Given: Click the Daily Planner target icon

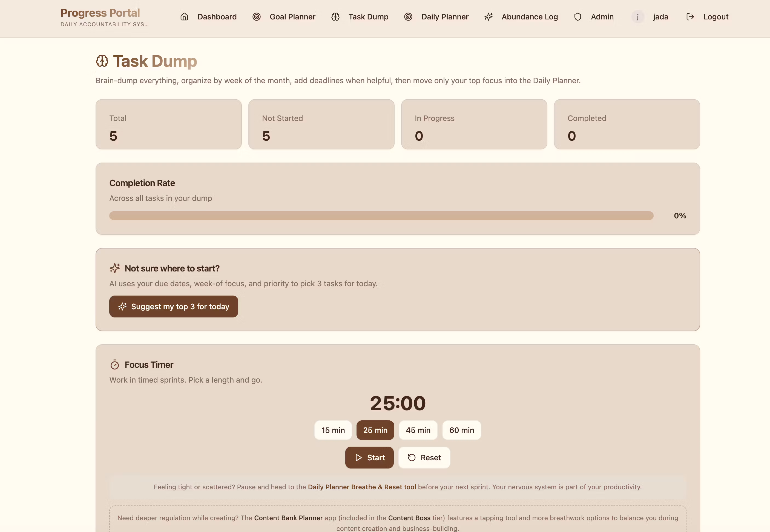Looking at the screenshot, I should [x=408, y=17].
